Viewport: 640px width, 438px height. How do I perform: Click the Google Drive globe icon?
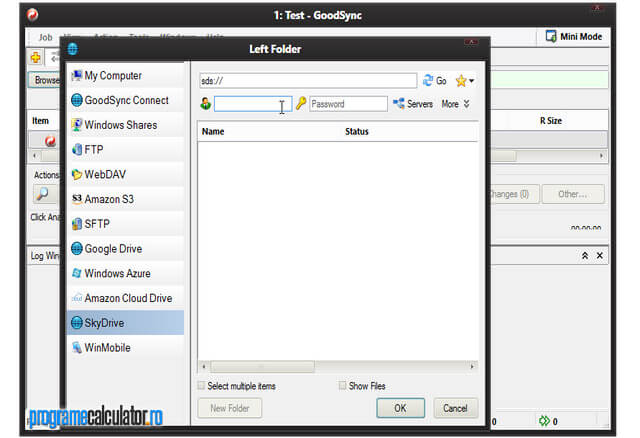point(77,249)
